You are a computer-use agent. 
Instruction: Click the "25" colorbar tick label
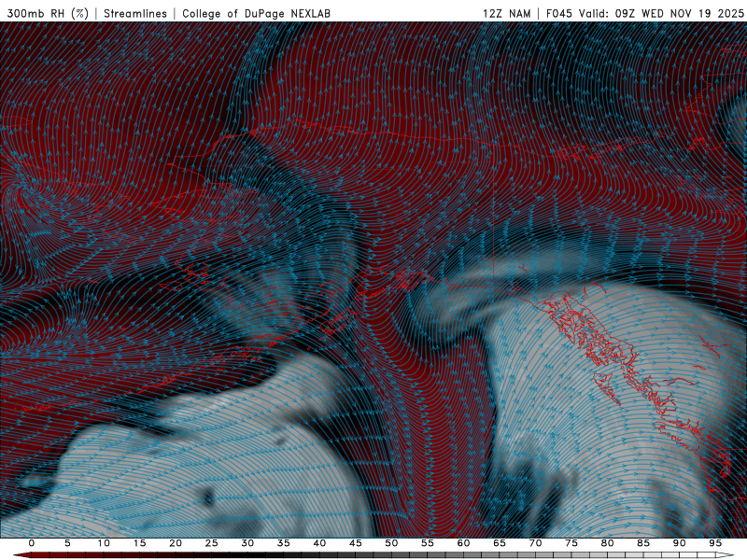pos(211,543)
